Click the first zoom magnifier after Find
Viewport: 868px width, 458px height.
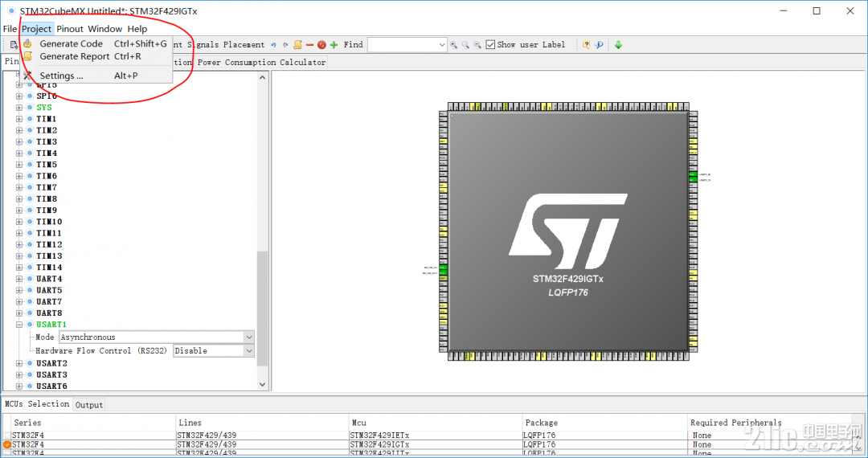click(x=454, y=45)
